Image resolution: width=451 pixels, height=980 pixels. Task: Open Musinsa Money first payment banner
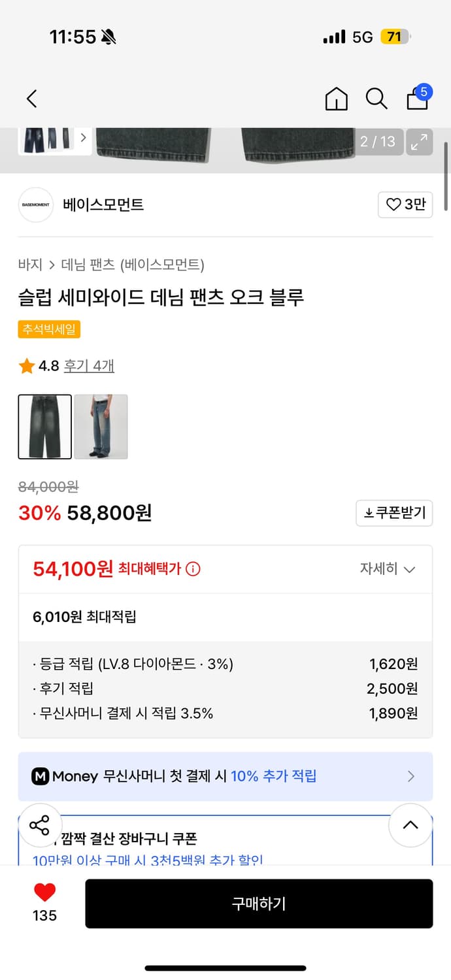[225, 776]
